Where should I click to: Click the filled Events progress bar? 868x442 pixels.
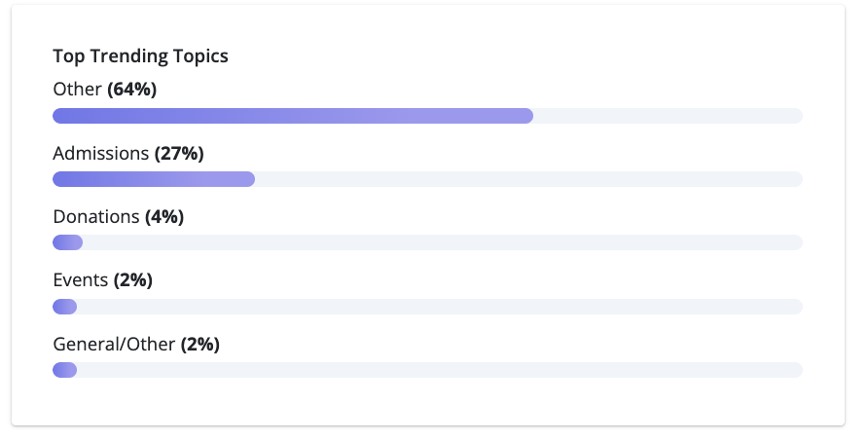64,307
